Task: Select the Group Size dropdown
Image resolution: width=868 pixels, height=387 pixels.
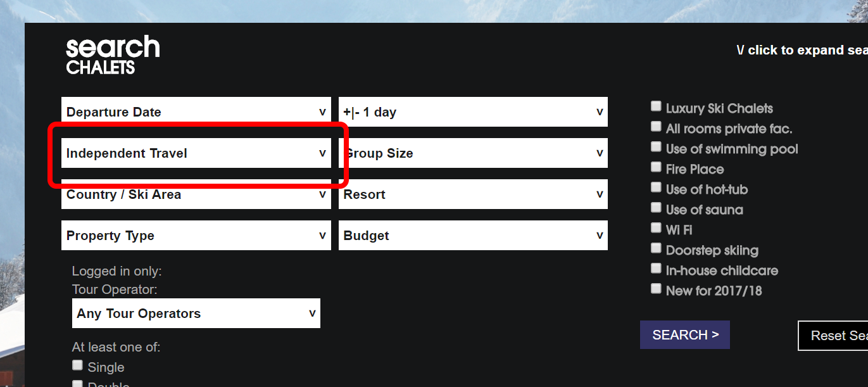Action: coord(472,153)
